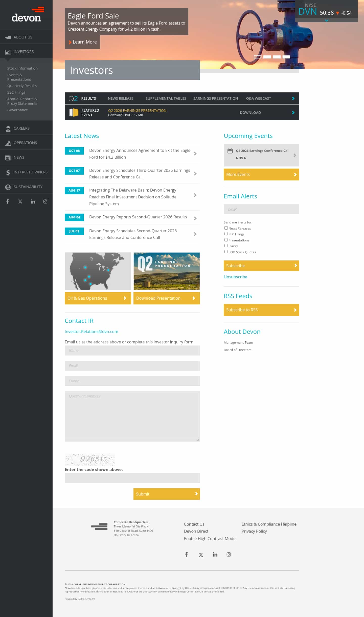The width and height of the screenshot is (364, 617).
Task: Check the News Releases alert box
Action: tap(226, 228)
